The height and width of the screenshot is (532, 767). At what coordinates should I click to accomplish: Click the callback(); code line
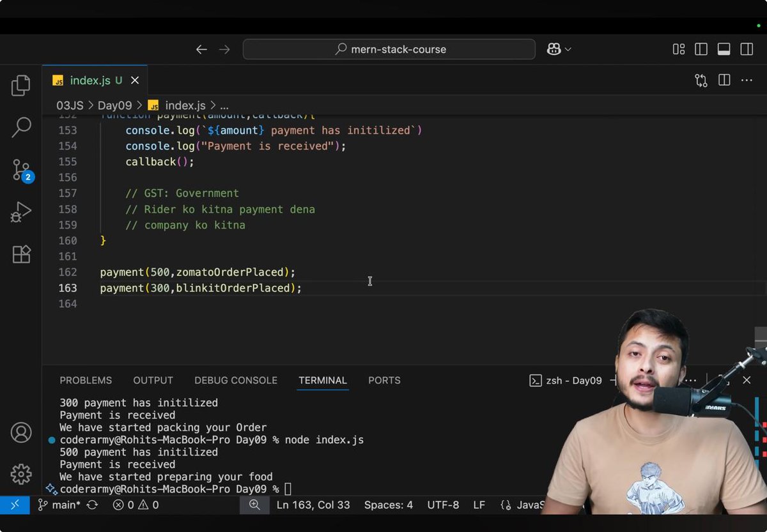tap(160, 162)
